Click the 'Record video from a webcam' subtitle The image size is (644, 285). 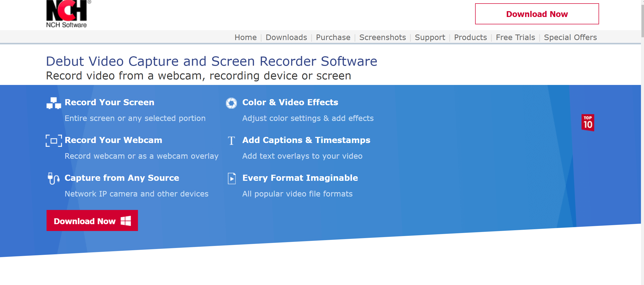(199, 76)
